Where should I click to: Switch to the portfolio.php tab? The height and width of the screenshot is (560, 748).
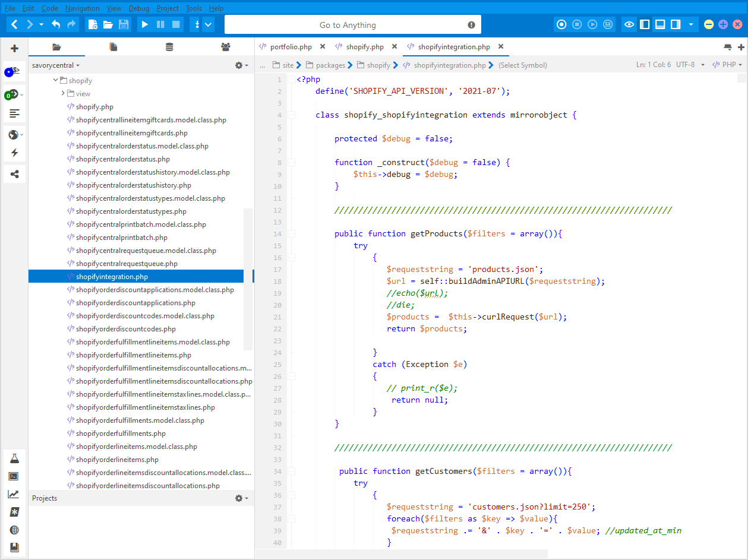click(x=291, y=47)
